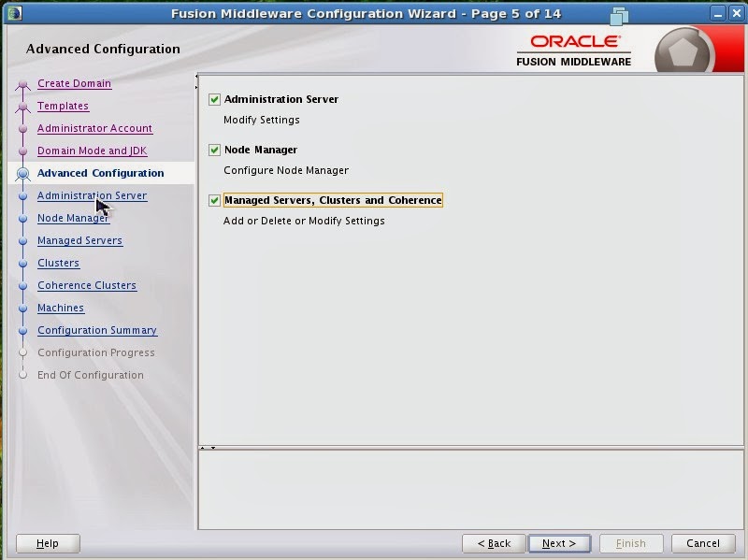Image resolution: width=748 pixels, height=560 pixels.
Task: Click the Managed Servers step bullet
Action: click(x=22, y=241)
